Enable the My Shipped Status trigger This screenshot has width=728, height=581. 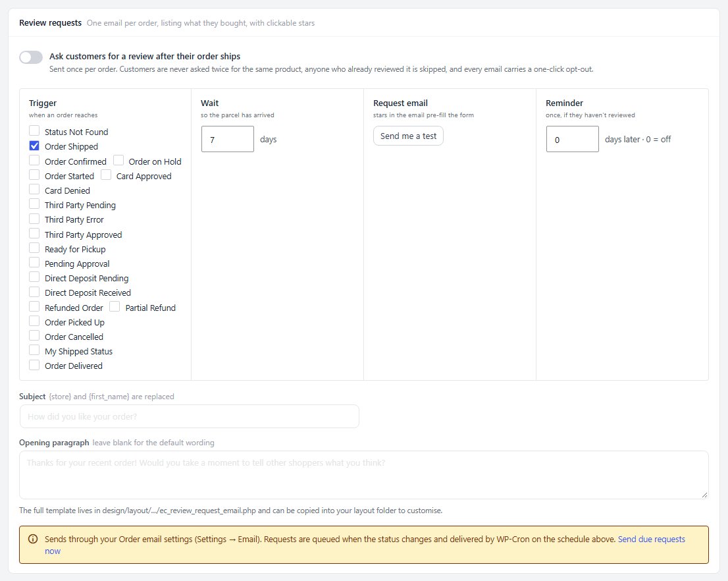34,350
